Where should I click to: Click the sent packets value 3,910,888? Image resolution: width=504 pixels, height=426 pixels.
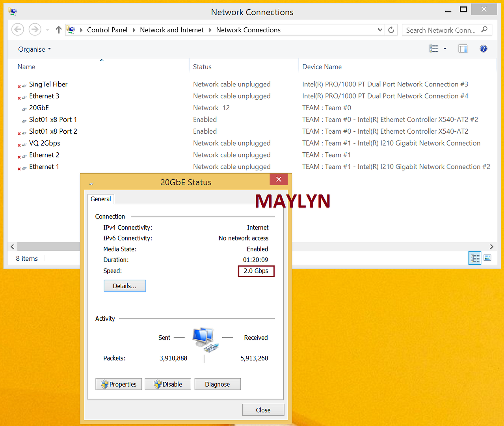pyautogui.click(x=173, y=358)
